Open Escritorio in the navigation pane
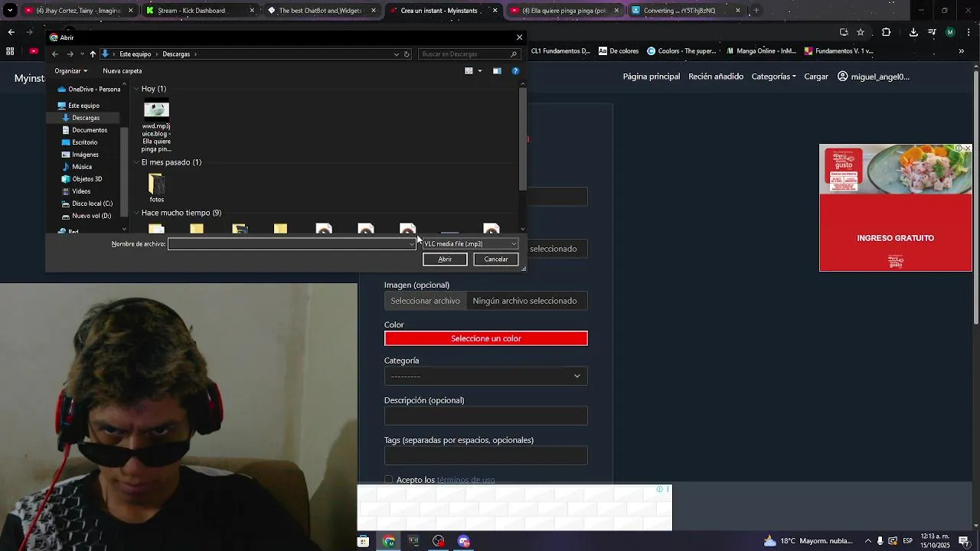 point(80,142)
